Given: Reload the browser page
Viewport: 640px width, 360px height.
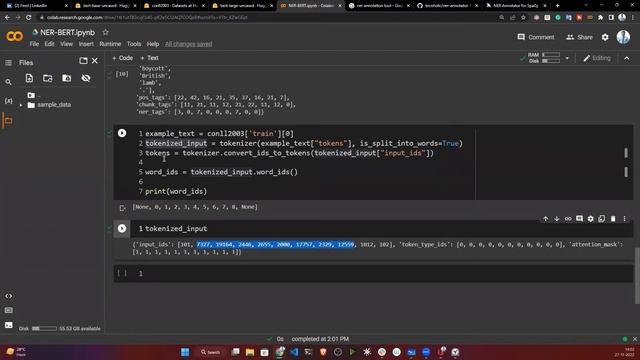Looking at the screenshot, I should (x=28, y=18).
